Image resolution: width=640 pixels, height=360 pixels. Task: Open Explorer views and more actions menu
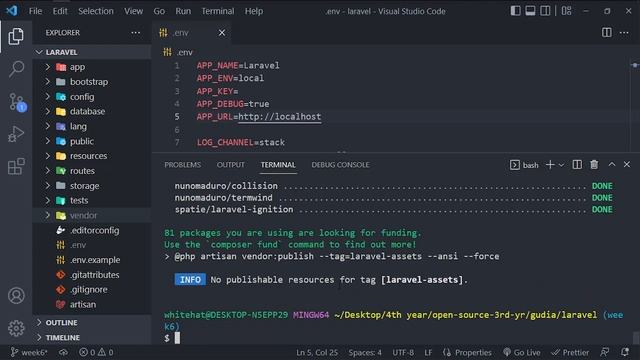click(x=136, y=33)
